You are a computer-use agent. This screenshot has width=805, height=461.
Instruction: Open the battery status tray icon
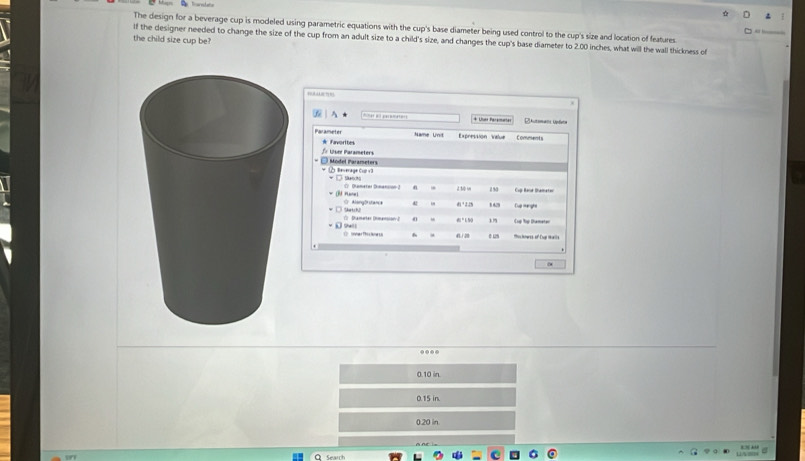tap(726, 451)
